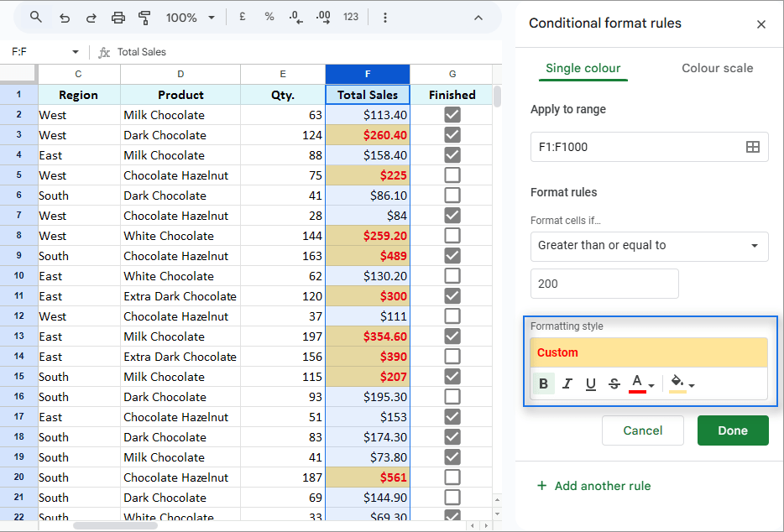The height and width of the screenshot is (532, 784).
Task: Open the zoom level dropdown
Action: click(x=192, y=16)
